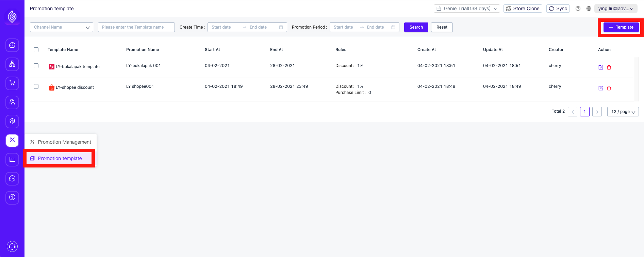Click the help question mark icon

(578, 9)
